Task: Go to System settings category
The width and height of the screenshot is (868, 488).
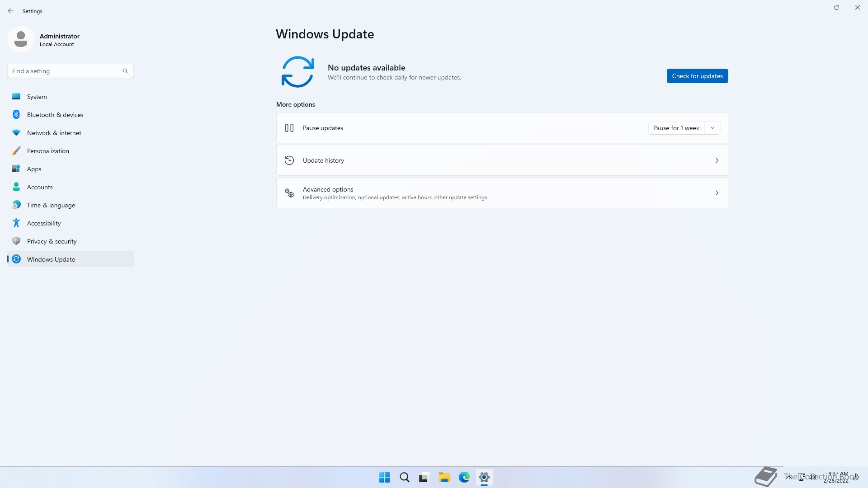Action: point(37,97)
